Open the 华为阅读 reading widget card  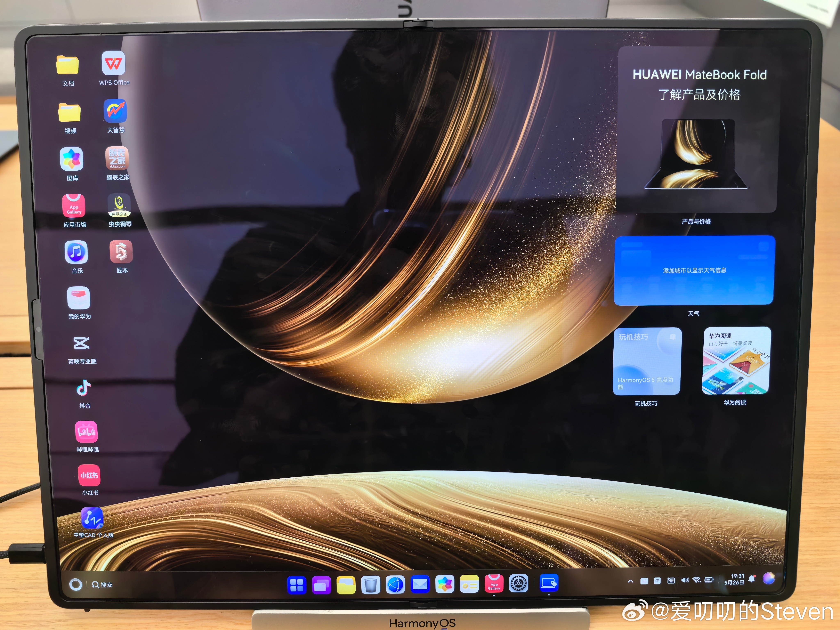coord(736,360)
